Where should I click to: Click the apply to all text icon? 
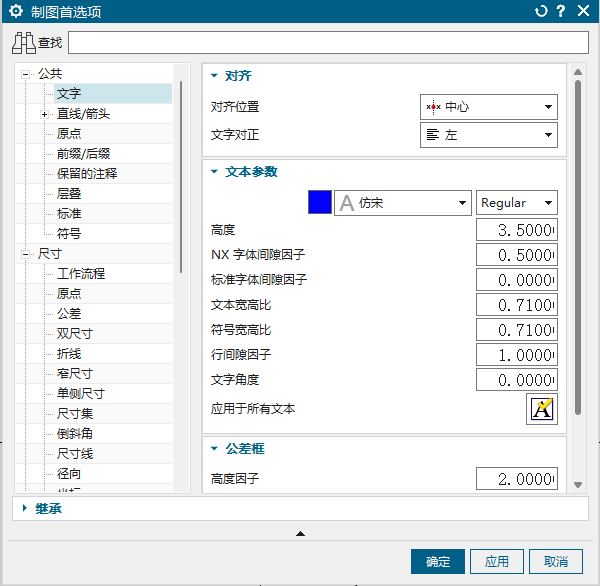point(542,409)
